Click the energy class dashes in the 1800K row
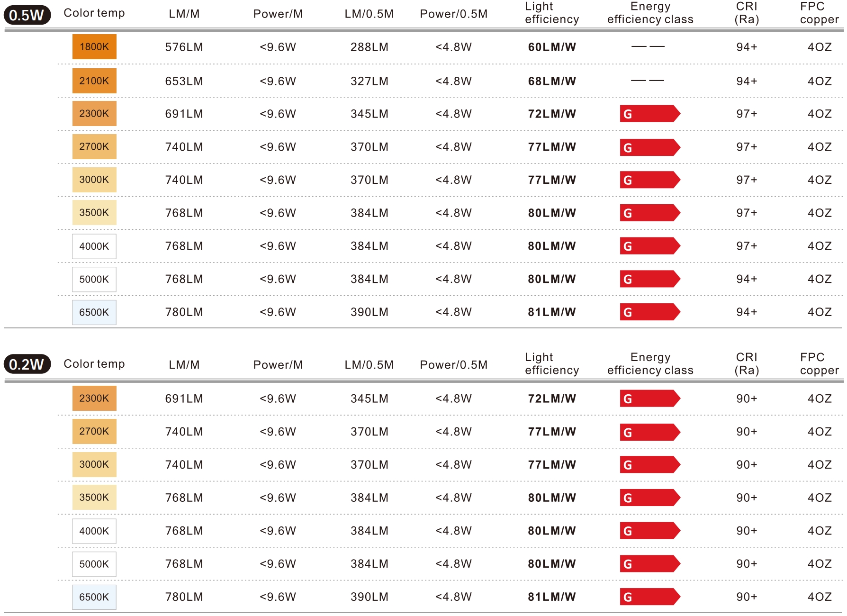 648,46
